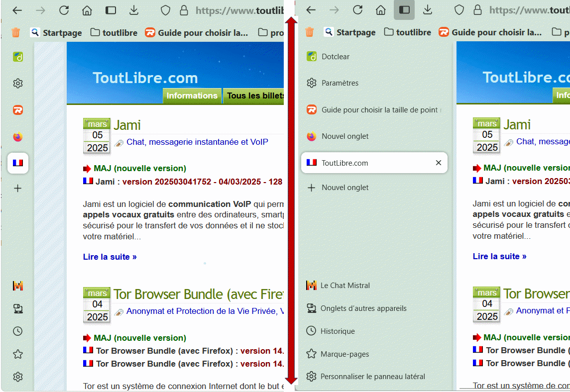Open the toutlibre bookmarks folder, right window

[x=408, y=32]
